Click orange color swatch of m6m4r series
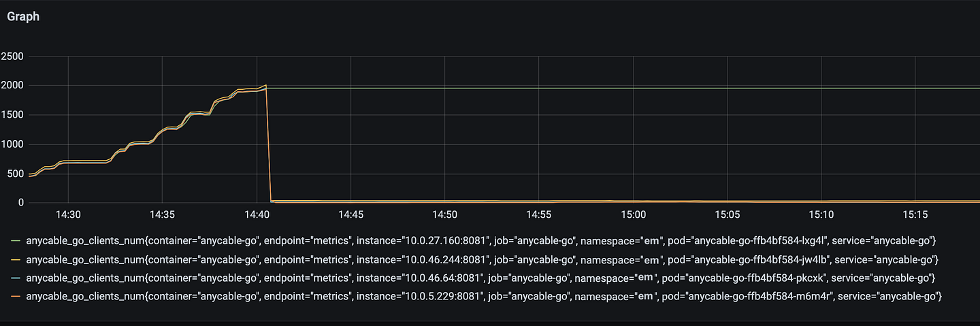This screenshot has width=980, height=326. [x=16, y=297]
